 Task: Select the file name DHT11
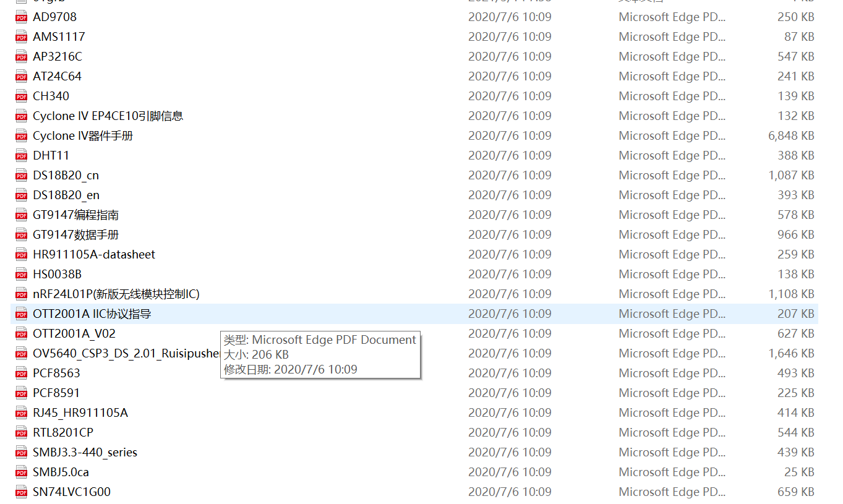tap(51, 155)
